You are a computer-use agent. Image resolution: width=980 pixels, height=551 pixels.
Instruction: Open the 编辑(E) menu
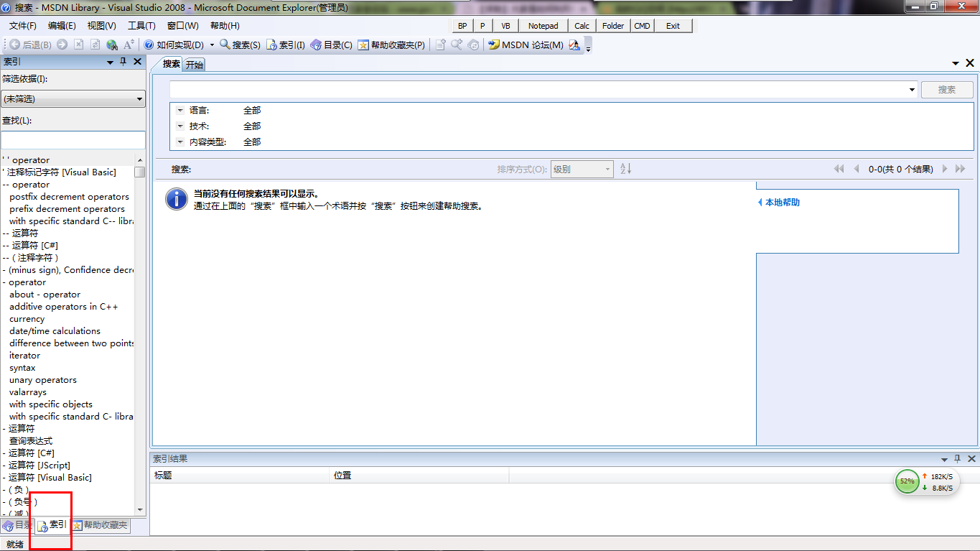point(62,26)
